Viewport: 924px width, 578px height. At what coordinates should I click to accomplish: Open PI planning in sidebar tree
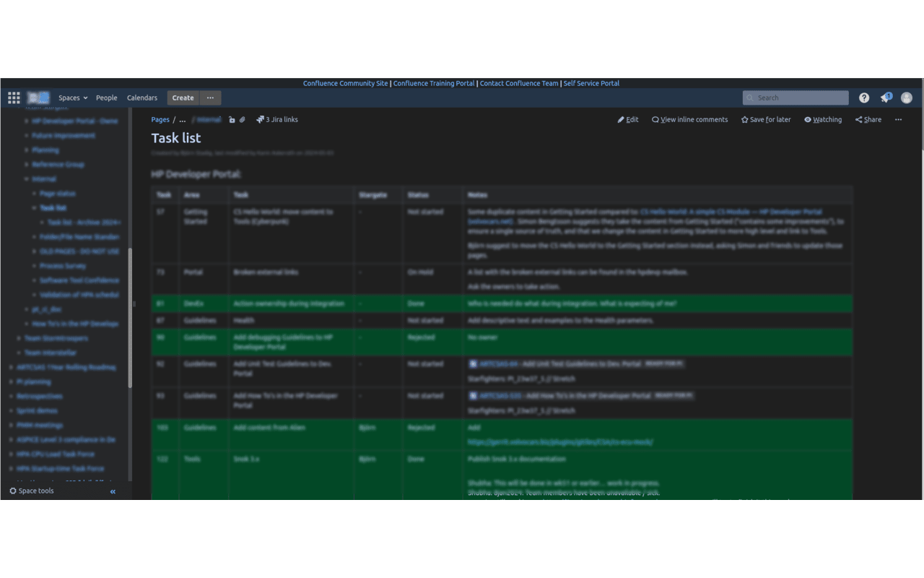[34, 381]
